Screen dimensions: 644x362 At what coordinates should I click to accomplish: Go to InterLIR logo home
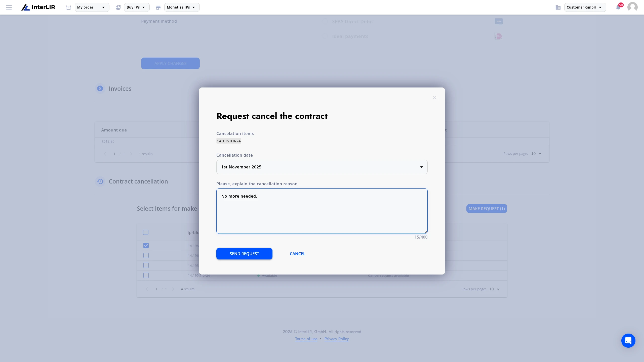[38, 7]
